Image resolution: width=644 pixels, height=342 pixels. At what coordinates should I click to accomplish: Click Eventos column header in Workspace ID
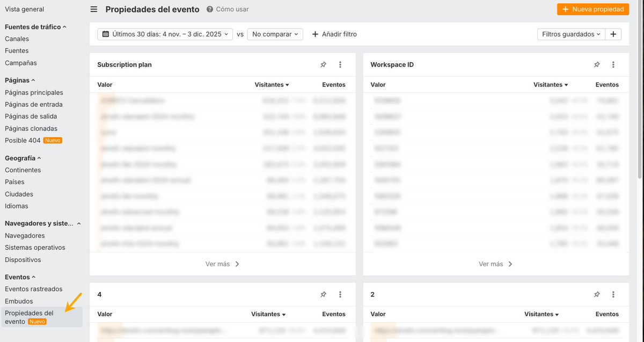pos(607,85)
